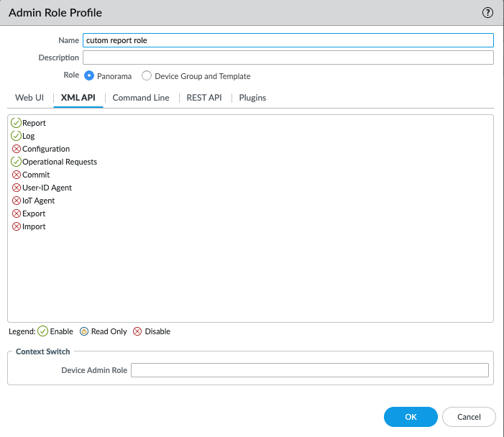Image resolution: width=504 pixels, height=437 pixels.
Task: Focus the Device Admin Role field
Action: (x=309, y=370)
